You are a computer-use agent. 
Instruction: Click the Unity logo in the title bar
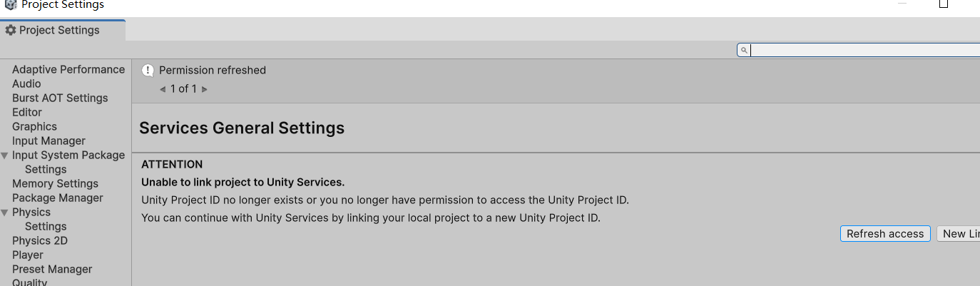tap(10, 4)
